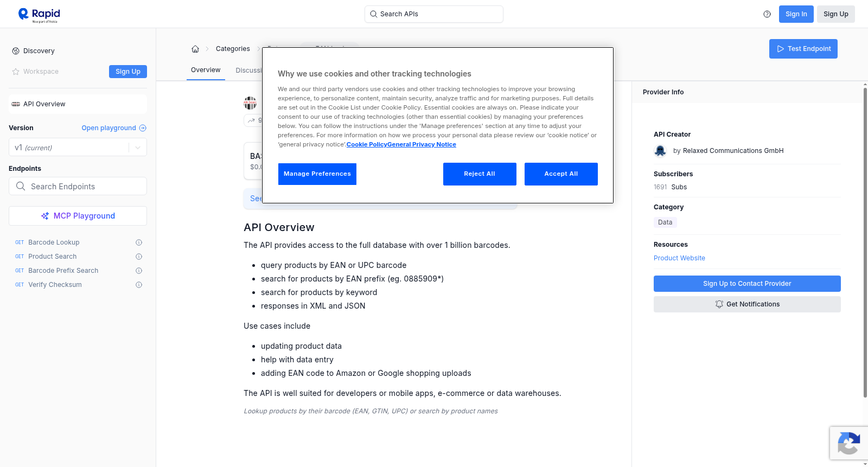868x467 pixels.
Task: Select the Product Search endpoint
Action: pos(53,257)
